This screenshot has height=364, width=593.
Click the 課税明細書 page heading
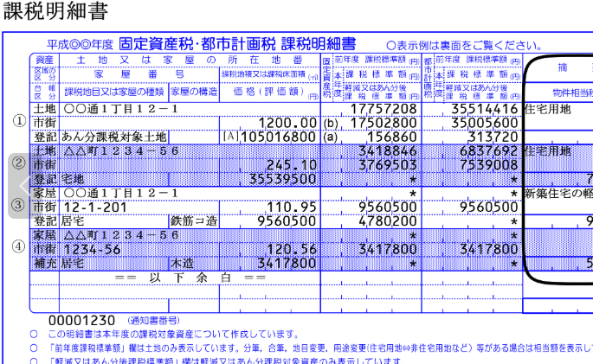tap(55, 12)
